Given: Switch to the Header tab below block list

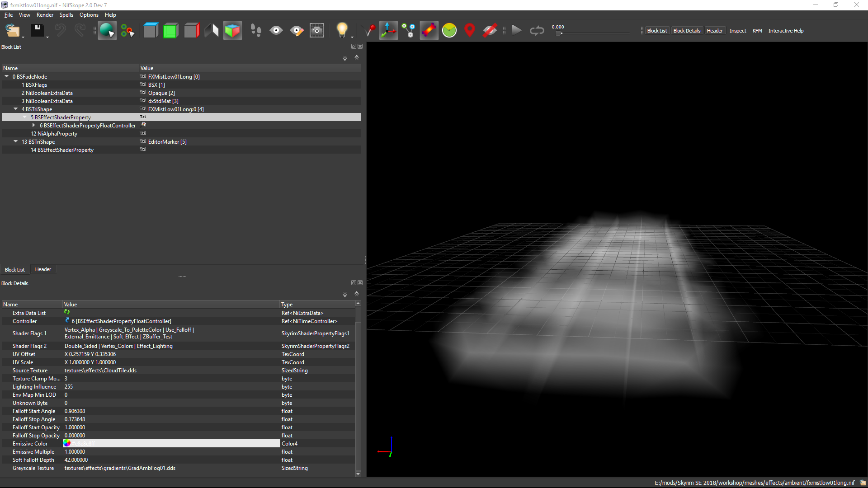Looking at the screenshot, I should point(43,269).
